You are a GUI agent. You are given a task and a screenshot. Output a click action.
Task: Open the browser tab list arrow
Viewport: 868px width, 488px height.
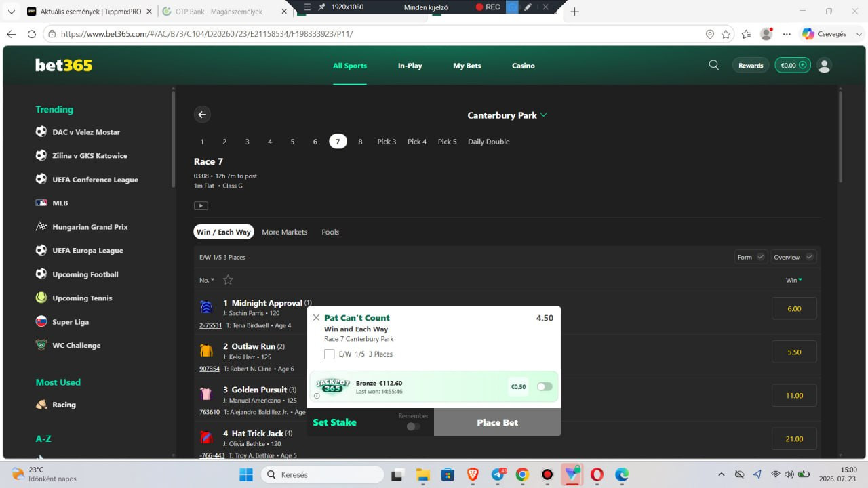pos(11,12)
